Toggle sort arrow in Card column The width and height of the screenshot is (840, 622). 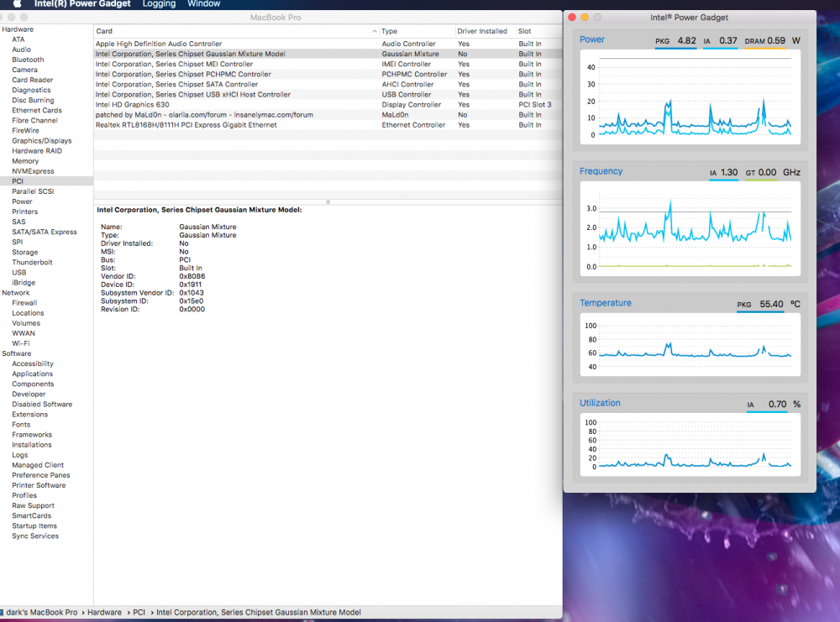click(x=374, y=32)
